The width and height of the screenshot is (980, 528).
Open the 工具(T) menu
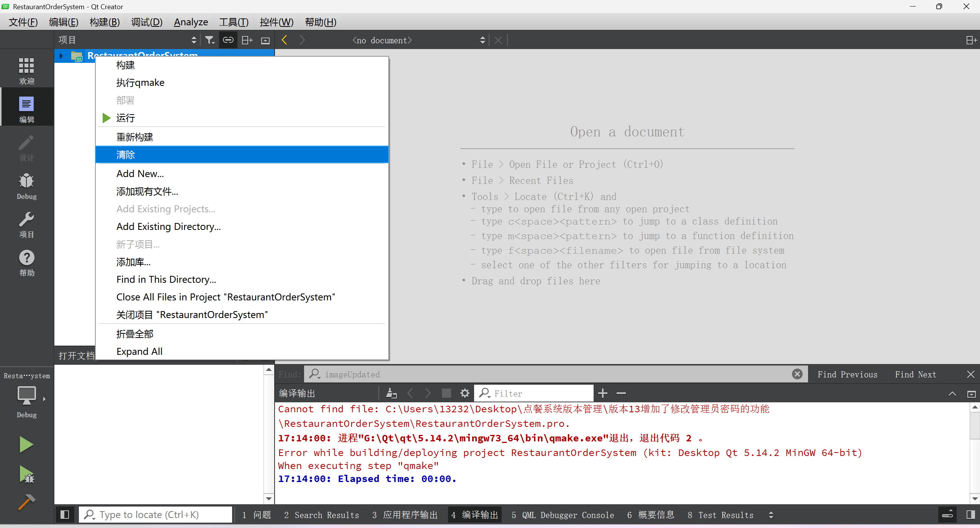[x=234, y=22]
